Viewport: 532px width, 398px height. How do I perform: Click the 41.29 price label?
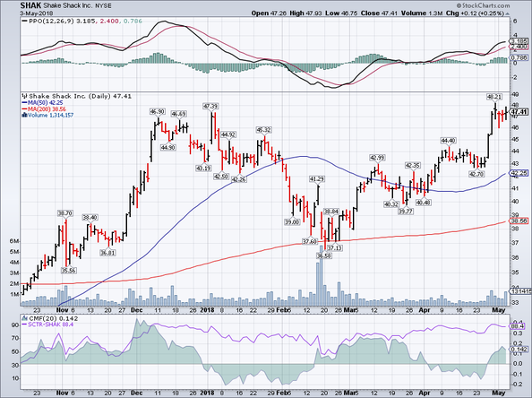(x=316, y=178)
